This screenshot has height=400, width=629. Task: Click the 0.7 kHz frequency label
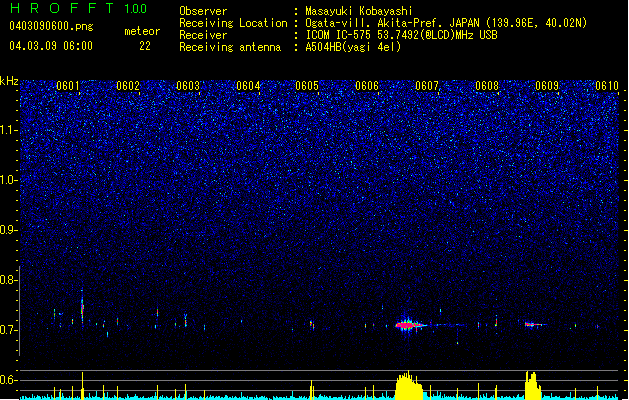click(x=9, y=330)
